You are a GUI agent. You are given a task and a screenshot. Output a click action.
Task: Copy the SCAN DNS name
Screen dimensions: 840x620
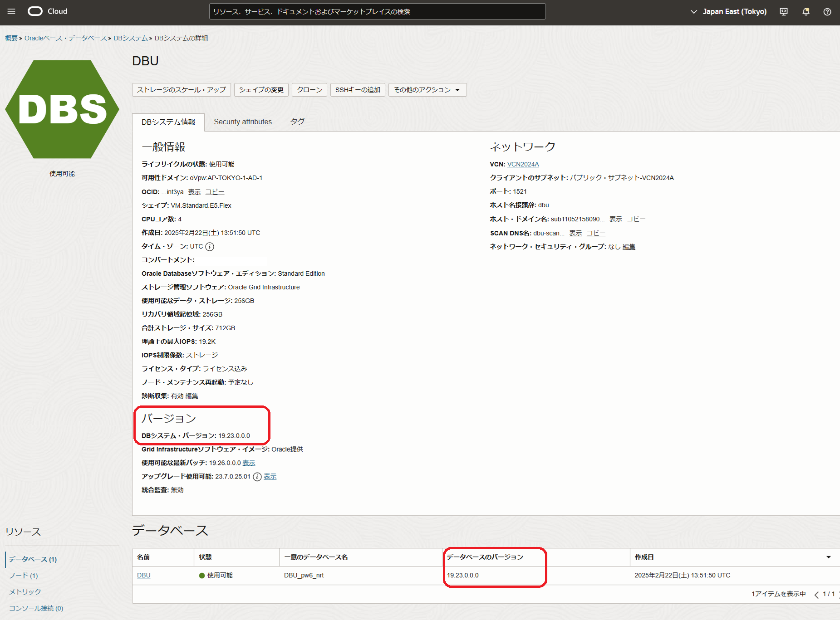pyautogui.click(x=596, y=233)
